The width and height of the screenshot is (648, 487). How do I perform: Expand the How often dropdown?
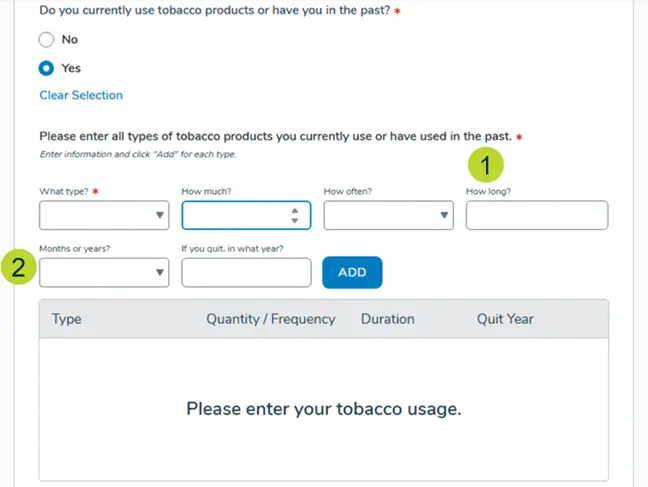(x=388, y=215)
